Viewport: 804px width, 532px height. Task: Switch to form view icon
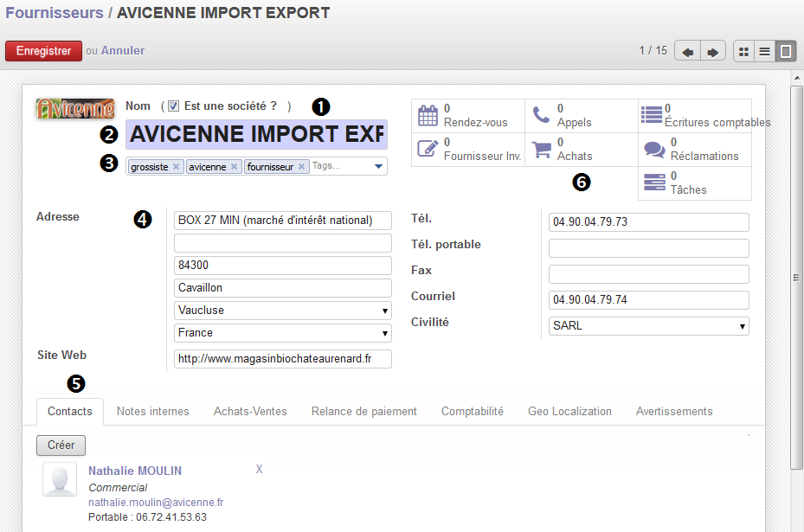tap(786, 51)
